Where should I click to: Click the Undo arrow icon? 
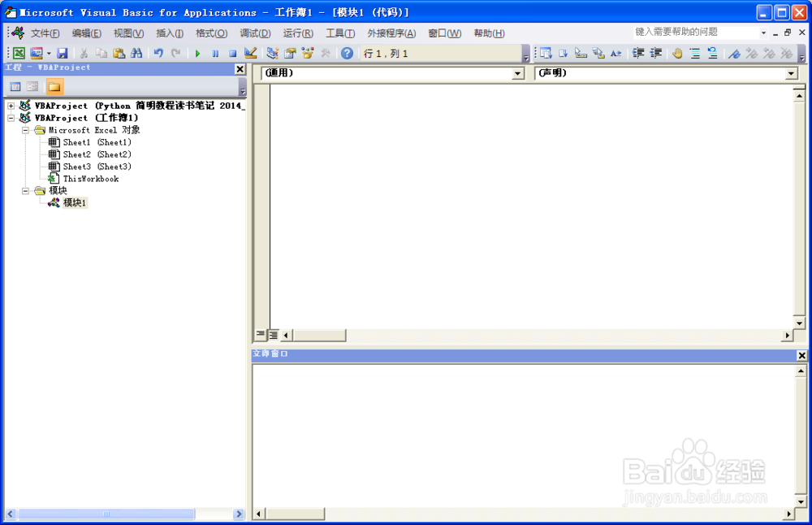coord(158,53)
